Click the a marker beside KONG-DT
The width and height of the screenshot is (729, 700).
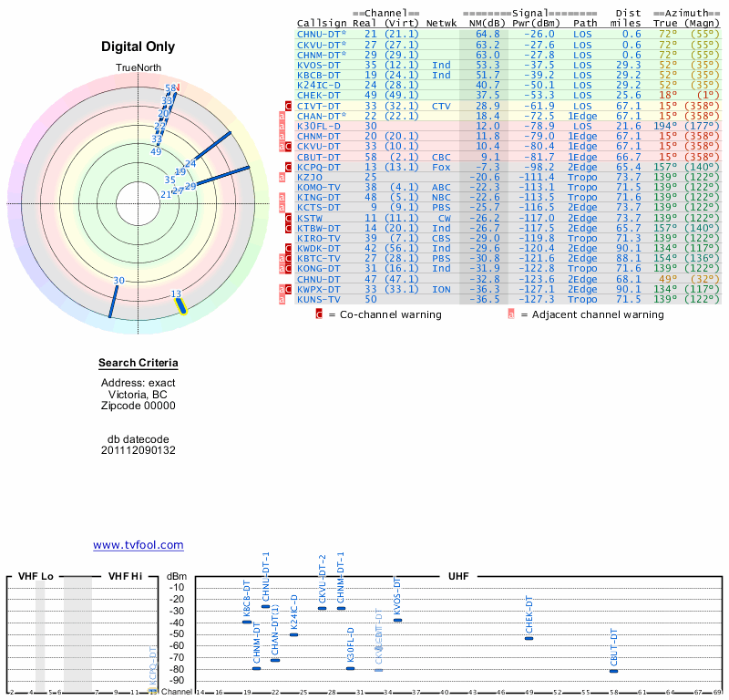(282, 268)
